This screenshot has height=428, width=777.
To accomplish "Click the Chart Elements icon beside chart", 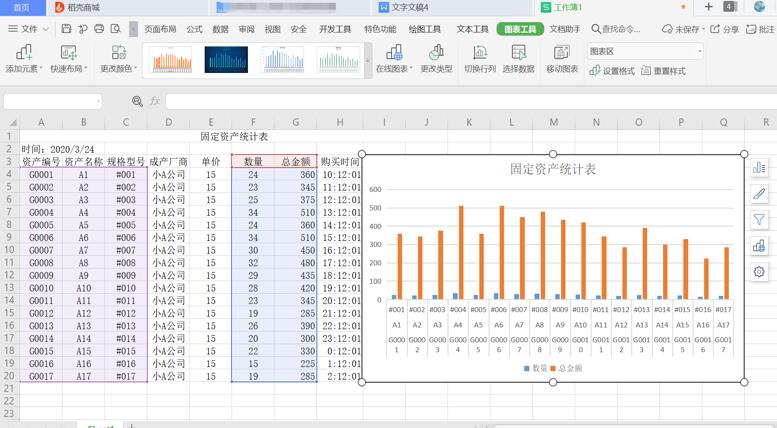I will coord(759,168).
